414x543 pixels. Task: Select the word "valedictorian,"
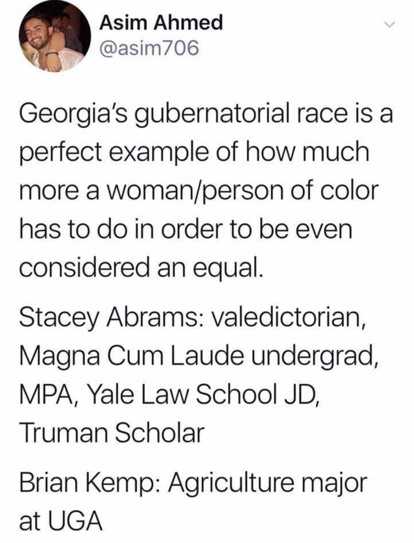[x=288, y=318]
